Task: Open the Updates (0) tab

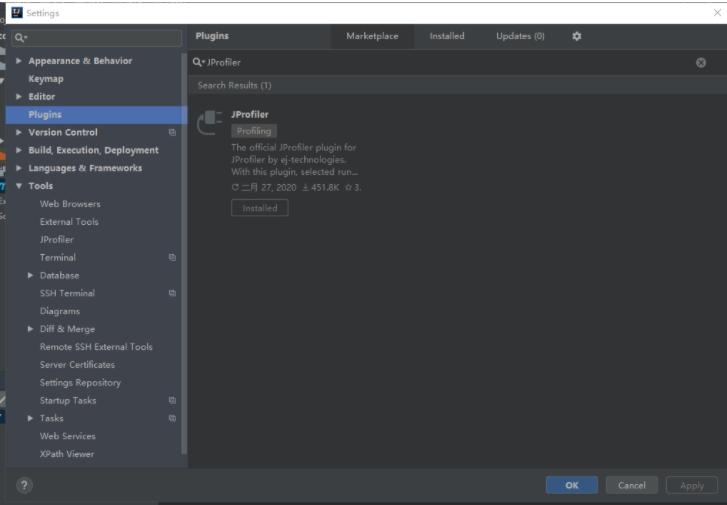Action: tap(520, 36)
